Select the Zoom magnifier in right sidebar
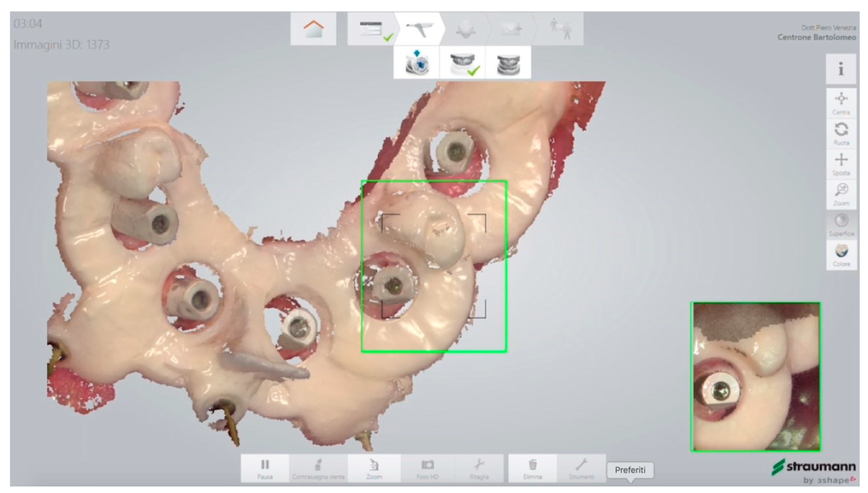 [840, 193]
